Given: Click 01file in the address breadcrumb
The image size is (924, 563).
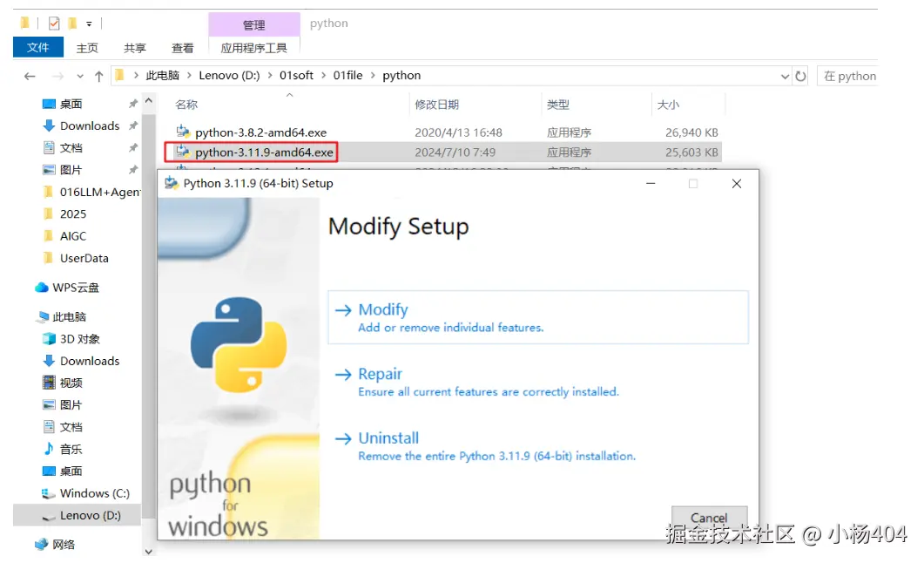Looking at the screenshot, I should click(x=347, y=76).
